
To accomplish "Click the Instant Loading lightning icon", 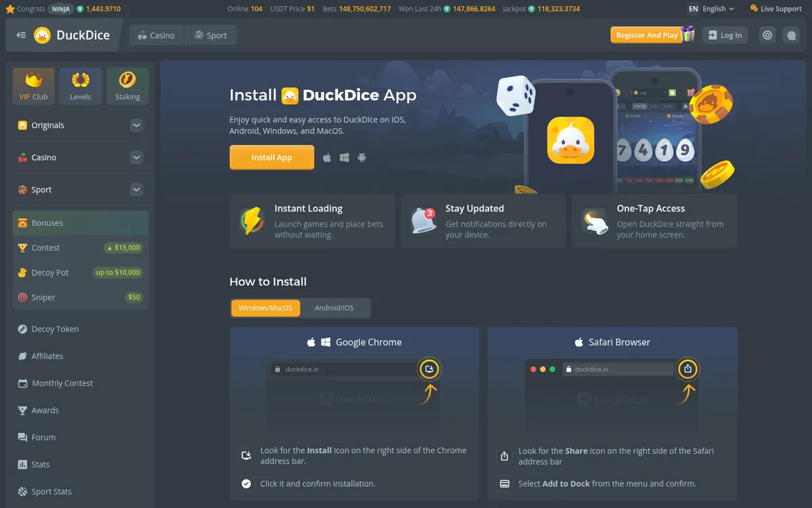I will [x=252, y=221].
